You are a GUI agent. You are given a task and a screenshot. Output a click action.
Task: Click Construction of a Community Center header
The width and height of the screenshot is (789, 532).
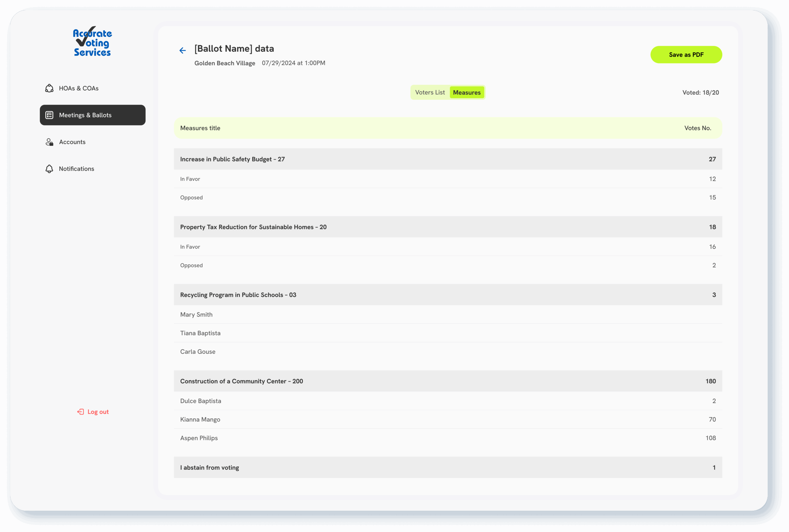(448, 381)
